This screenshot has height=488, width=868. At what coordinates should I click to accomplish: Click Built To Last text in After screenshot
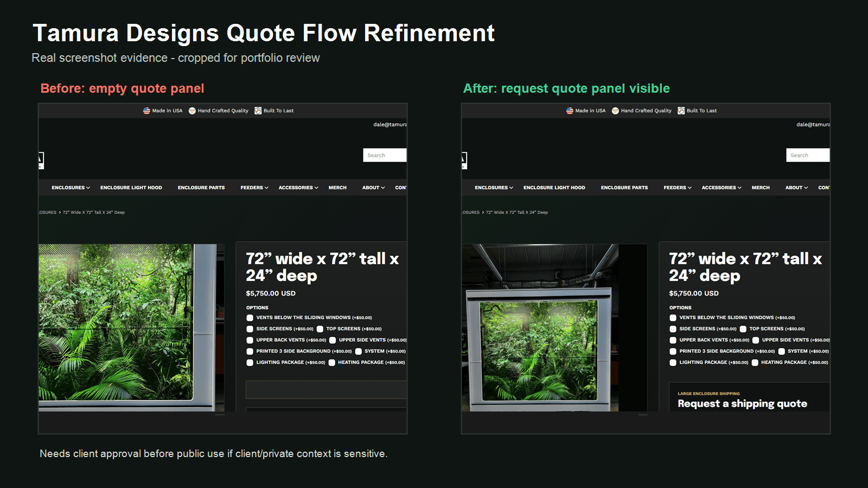[701, 111]
